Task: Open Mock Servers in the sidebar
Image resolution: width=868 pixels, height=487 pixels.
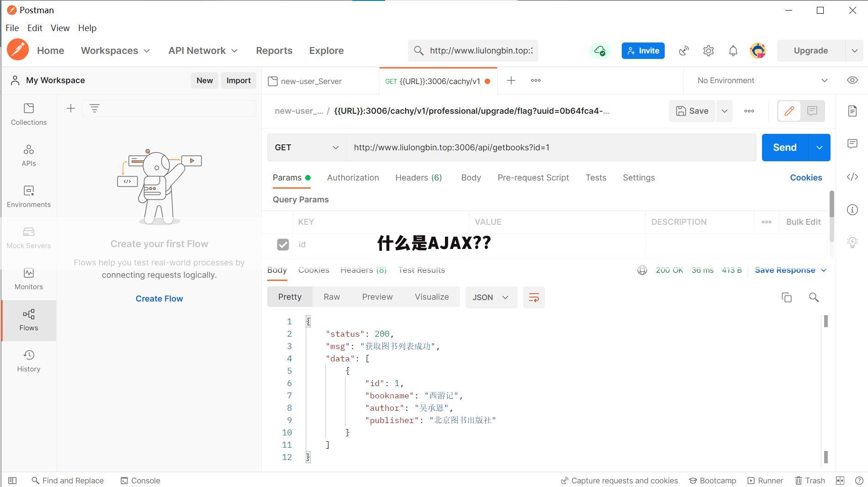Action: pos(28,238)
